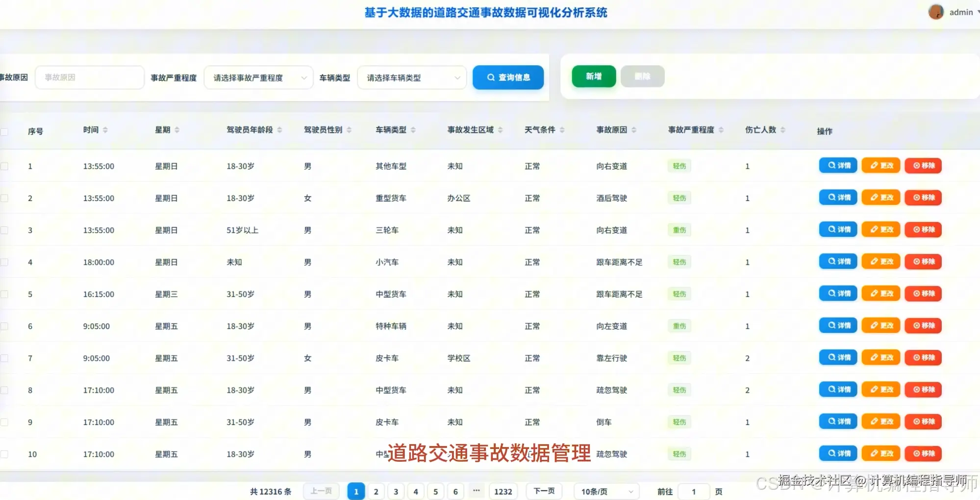Viewport: 980px width, 500px height.
Task: Tick the checkbox for row 5
Action: pyautogui.click(x=5, y=294)
